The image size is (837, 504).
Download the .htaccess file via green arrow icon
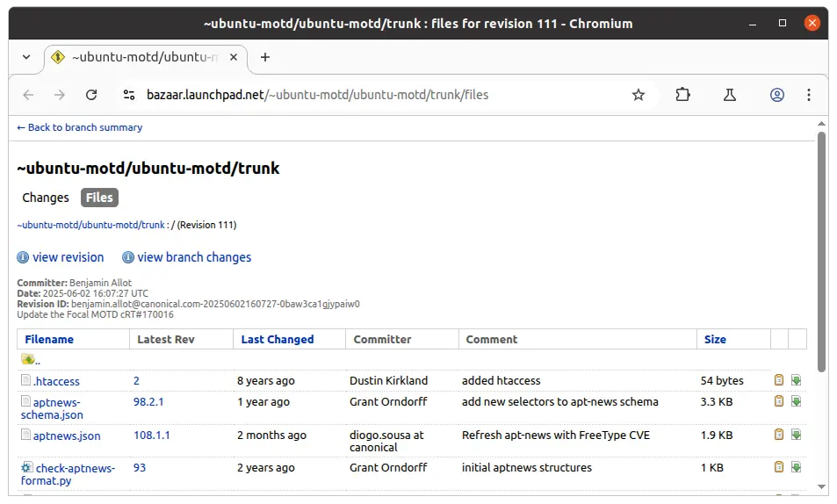pyautogui.click(x=796, y=380)
